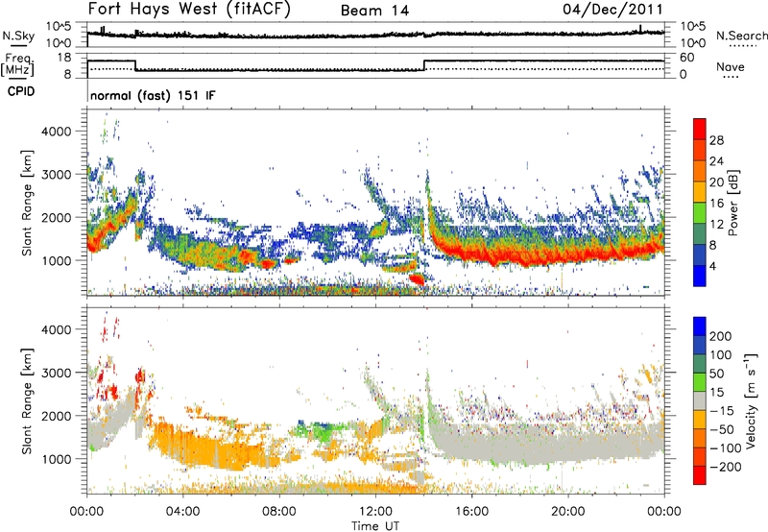
Task: Click the Slant Range label of power panel
Action: click(27, 203)
